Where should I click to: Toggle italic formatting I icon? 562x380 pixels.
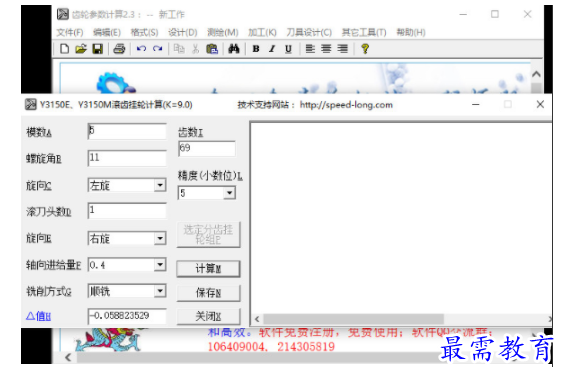[272, 48]
